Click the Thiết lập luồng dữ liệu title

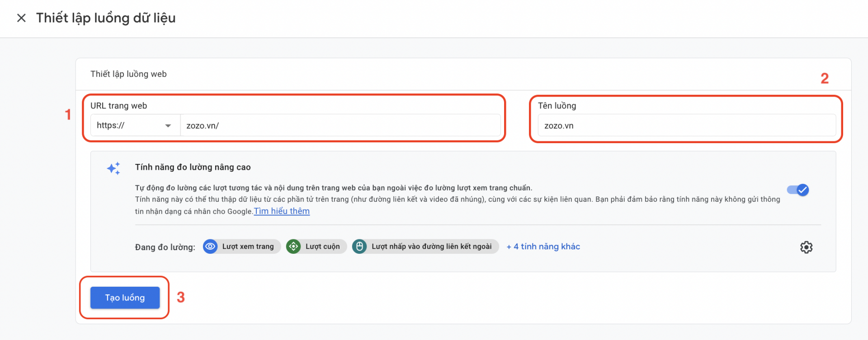pyautogui.click(x=106, y=18)
